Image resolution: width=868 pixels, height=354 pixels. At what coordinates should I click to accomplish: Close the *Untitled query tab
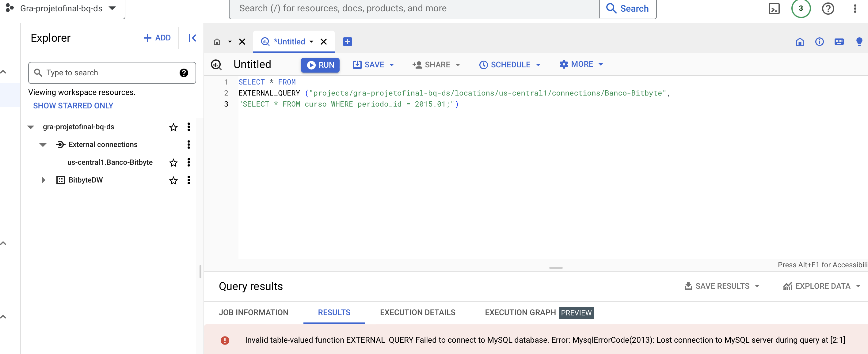(x=323, y=42)
